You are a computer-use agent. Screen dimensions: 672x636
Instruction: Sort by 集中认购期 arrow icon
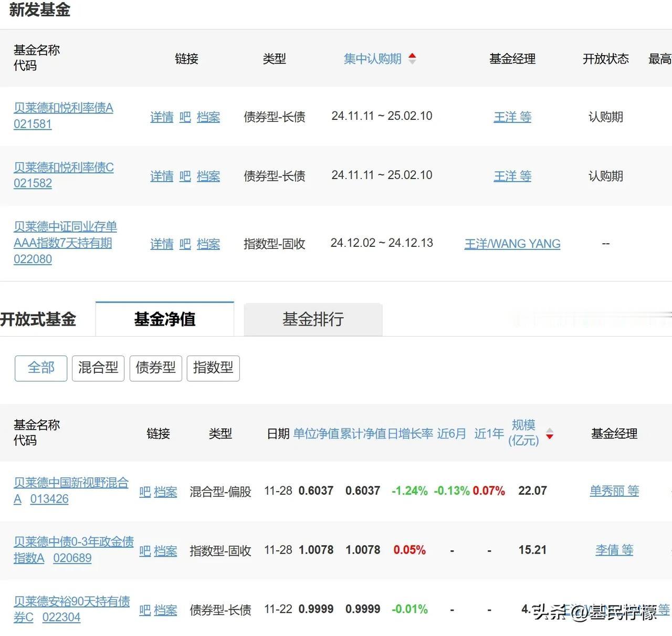coord(412,59)
